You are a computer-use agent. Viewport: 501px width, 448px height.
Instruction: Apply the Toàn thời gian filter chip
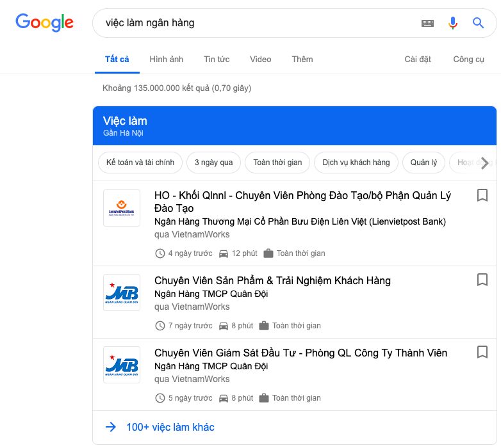click(277, 163)
